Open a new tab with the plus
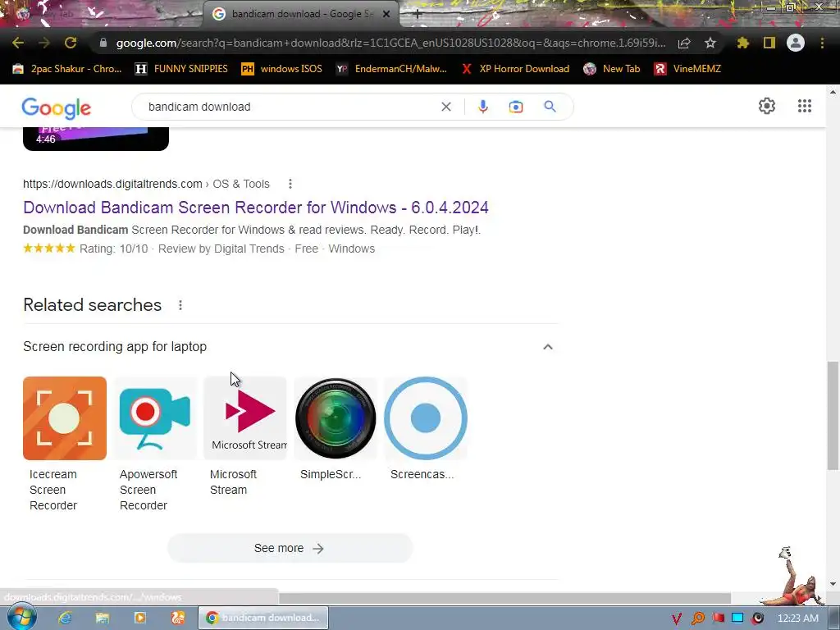840x630 pixels. (x=417, y=14)
